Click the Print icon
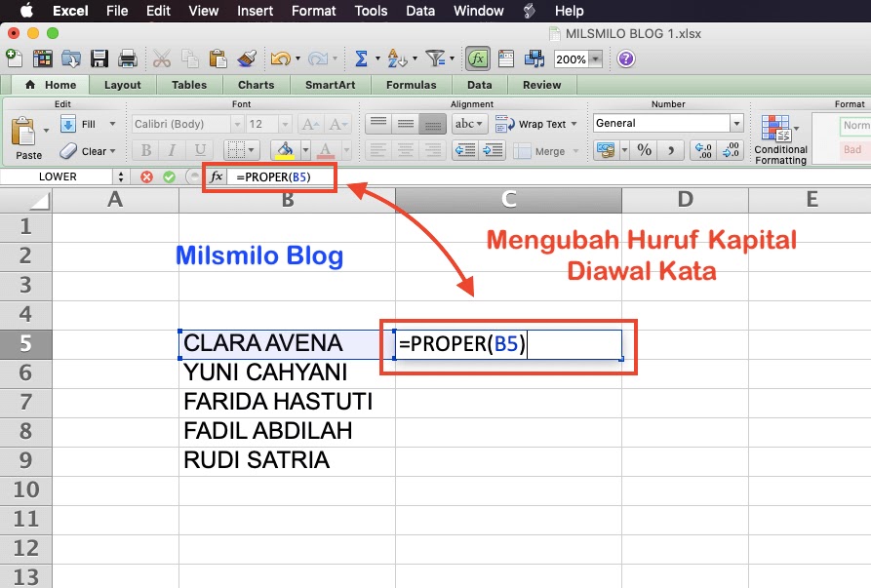 pos(128,59)
